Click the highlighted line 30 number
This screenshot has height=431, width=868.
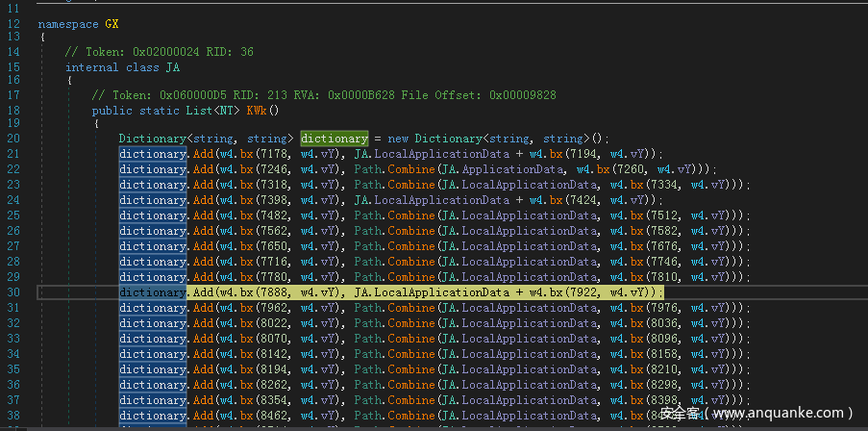pyautogui.click(x=13, y=292)
